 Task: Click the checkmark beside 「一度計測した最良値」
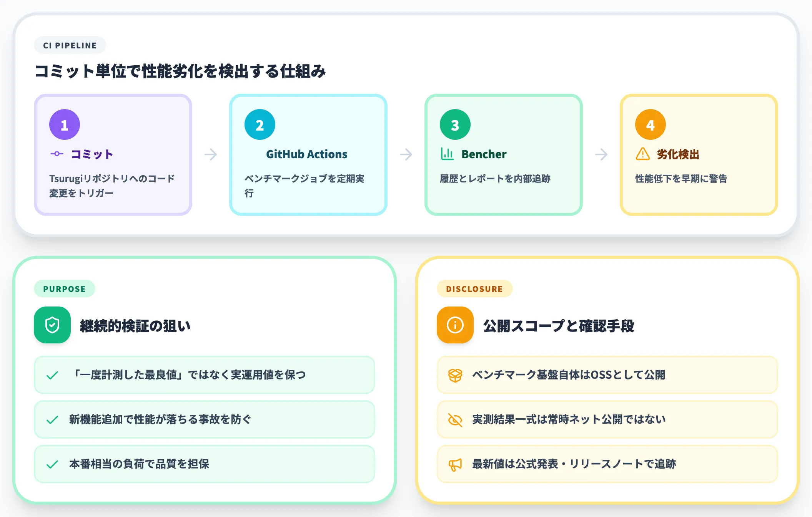52,375
